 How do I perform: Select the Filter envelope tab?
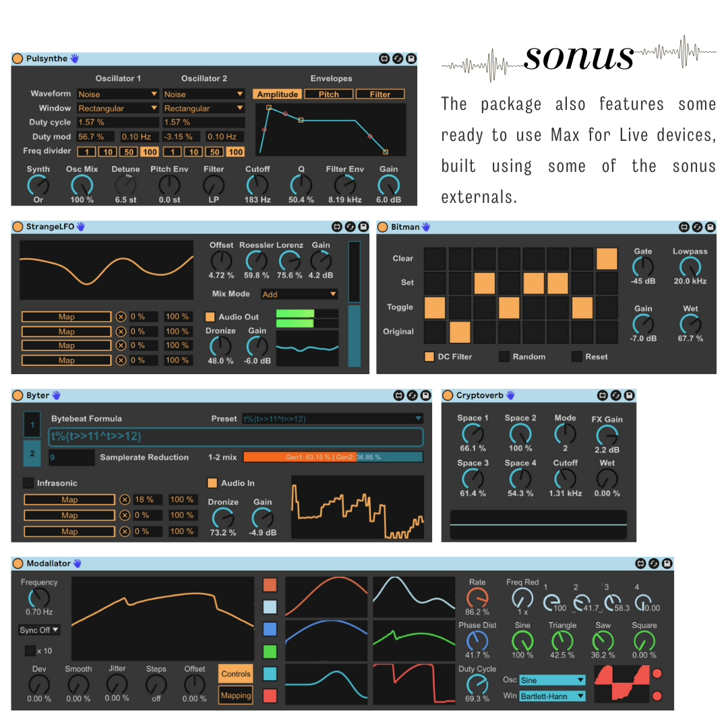[x=380, y=94]
